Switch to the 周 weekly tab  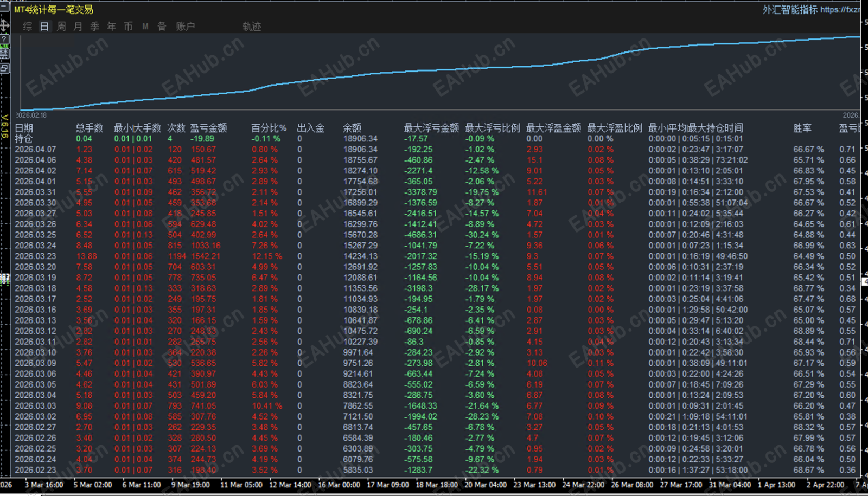[x=61, y=27]
